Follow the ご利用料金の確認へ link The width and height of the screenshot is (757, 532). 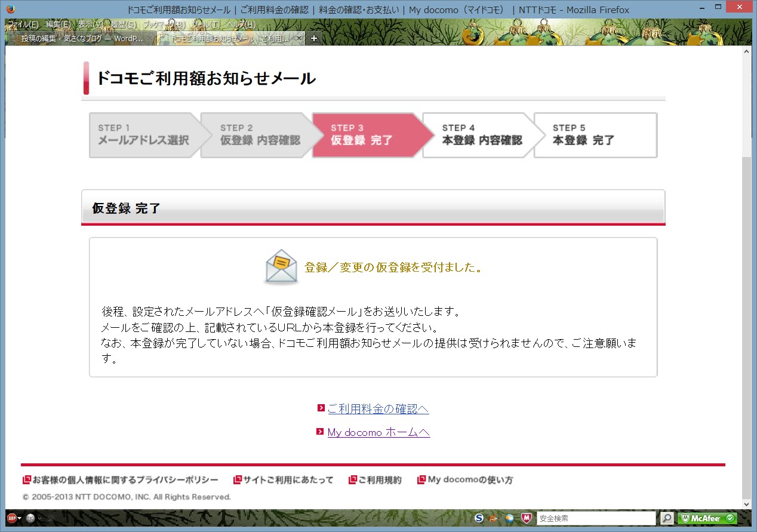[x=378, y=409]
